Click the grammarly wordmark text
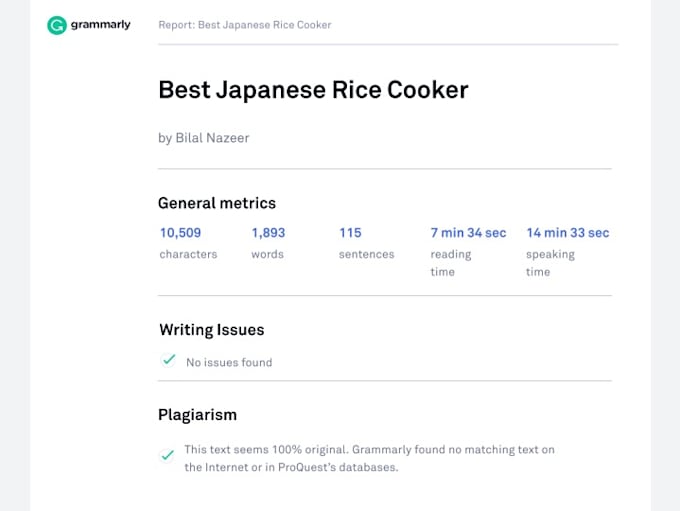The height and width of the screenshot is (511, 680). (101, 25)
